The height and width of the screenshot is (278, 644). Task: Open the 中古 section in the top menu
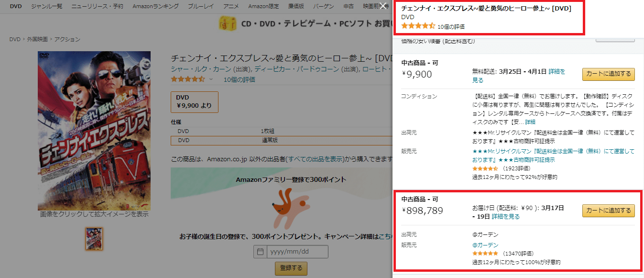[348, 6]
